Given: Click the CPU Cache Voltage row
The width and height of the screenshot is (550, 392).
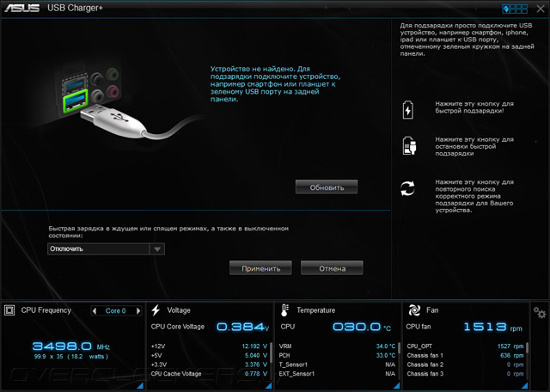Looking at the screenshot, I should click(209, 374).
